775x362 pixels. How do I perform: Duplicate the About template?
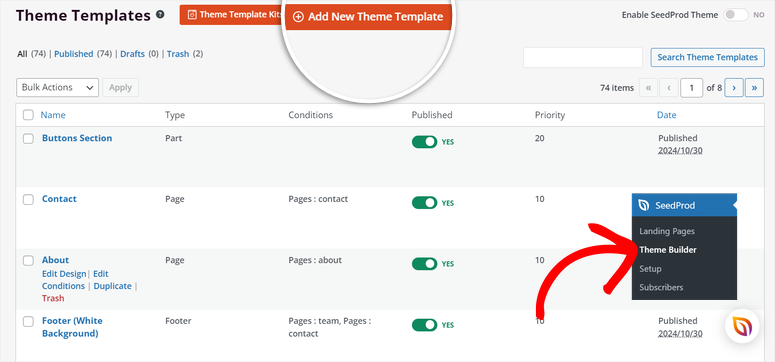[x=113, y=286]
